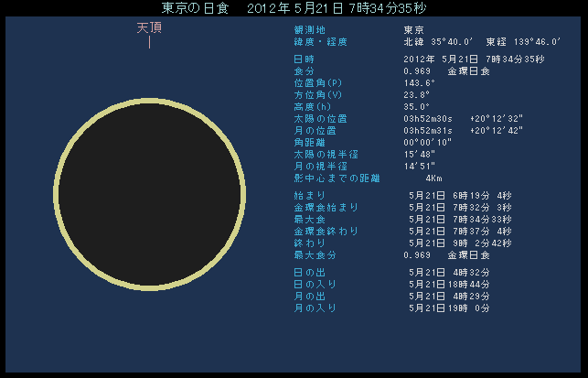
Task: Click the 東経 139°46.0' longitude value
Action: click(x=521, y=42)
